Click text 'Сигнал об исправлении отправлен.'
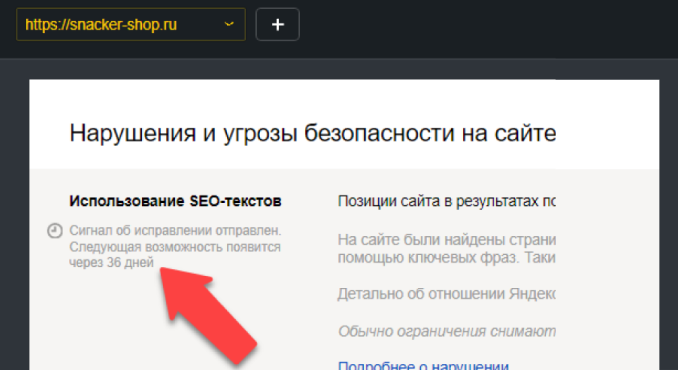This screenshot has height=370, width=678. (175, 231)
